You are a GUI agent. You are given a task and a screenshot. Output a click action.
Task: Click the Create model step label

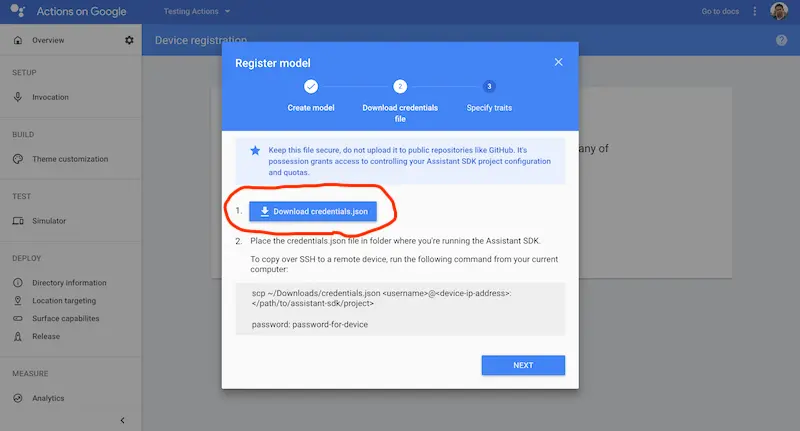(311, 108)
